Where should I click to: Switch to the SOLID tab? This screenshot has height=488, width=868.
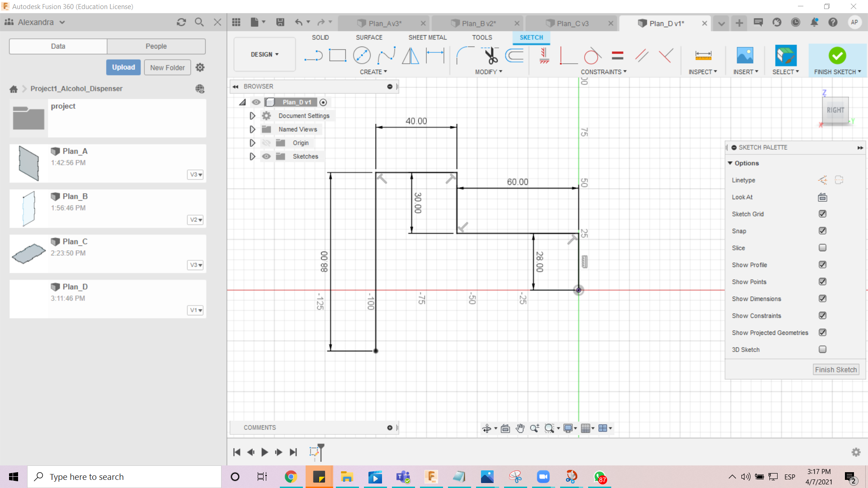pos(320,38)
